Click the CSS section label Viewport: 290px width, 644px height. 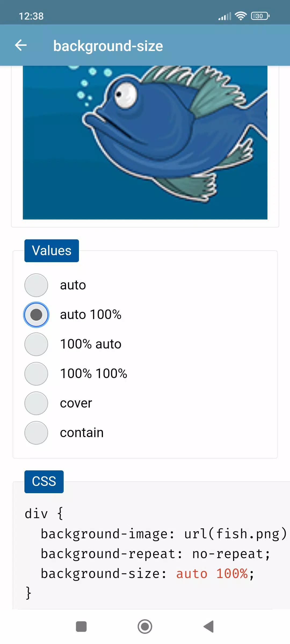coord(44,482)
